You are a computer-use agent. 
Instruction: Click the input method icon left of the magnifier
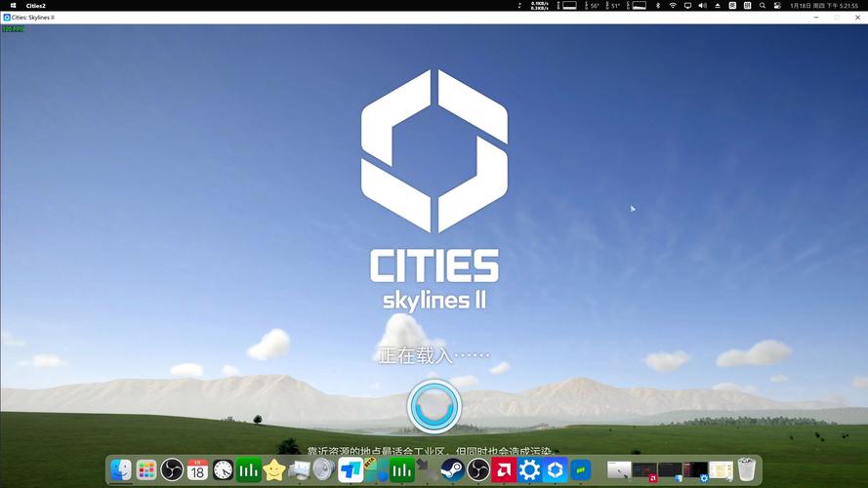click(747, 5)
